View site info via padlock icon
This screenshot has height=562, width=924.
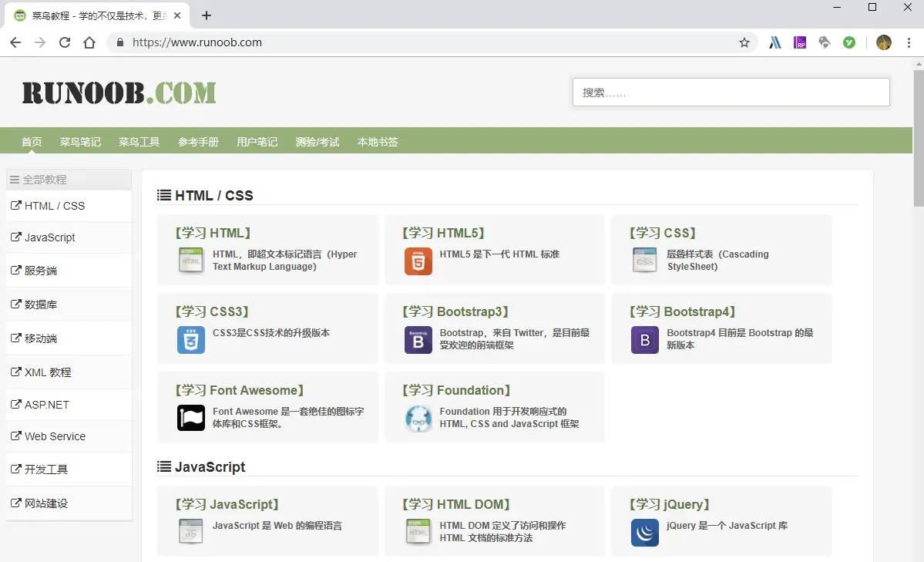[x=120, y=42]
